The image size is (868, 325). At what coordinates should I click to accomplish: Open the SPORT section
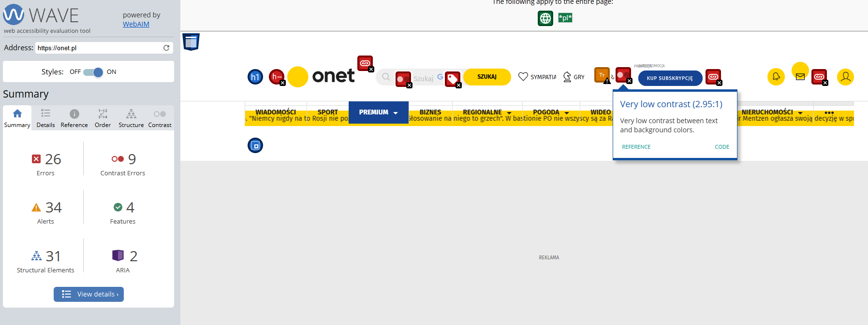pos(328,112)
